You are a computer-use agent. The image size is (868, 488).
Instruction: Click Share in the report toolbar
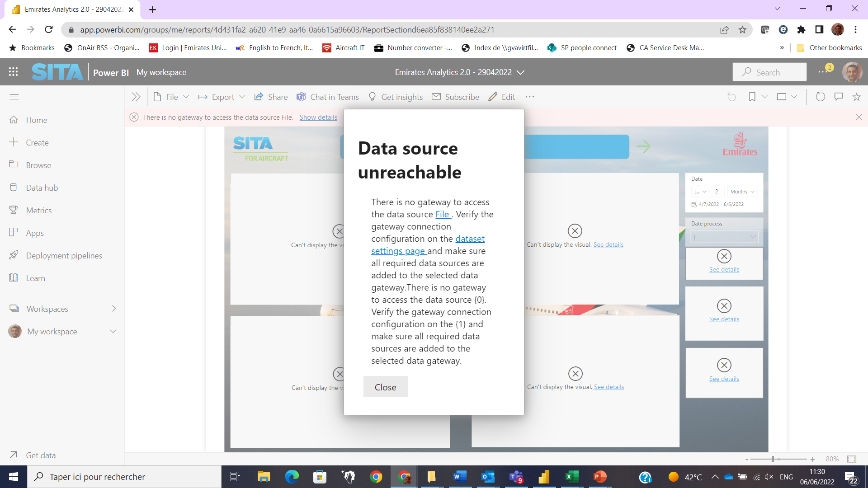tap(271, 97)
